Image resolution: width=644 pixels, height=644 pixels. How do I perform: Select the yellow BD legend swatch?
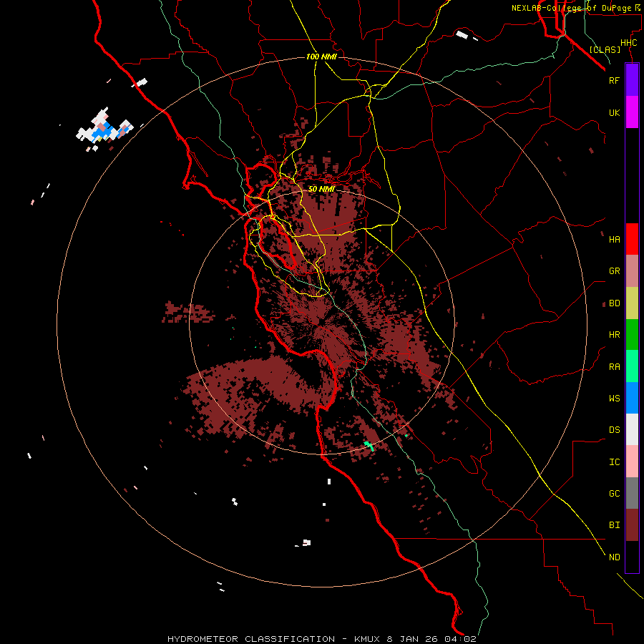tap(632, 303)
